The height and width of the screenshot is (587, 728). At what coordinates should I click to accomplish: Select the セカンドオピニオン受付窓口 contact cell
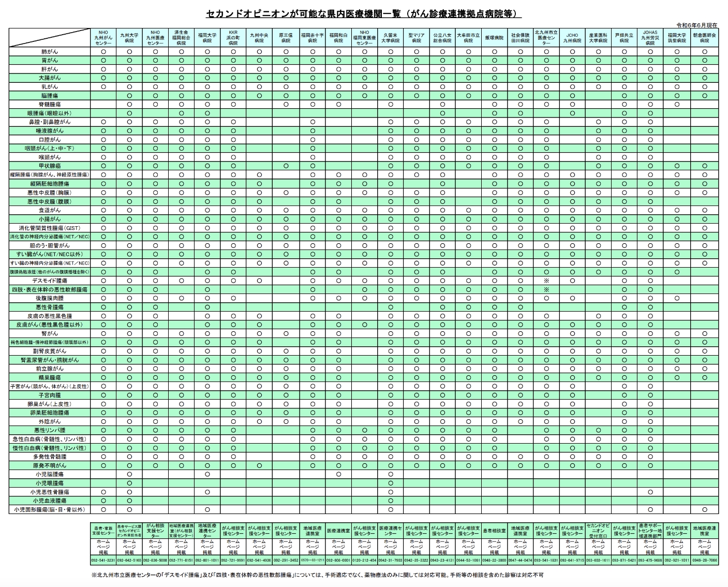tap(598, 531)
